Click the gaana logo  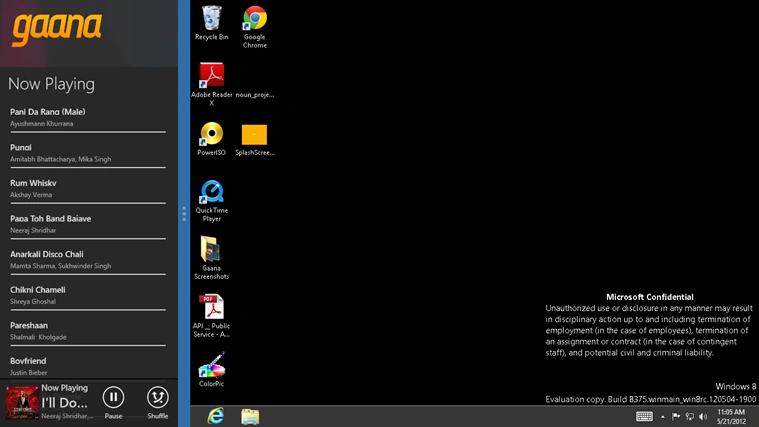coord(57,29)
